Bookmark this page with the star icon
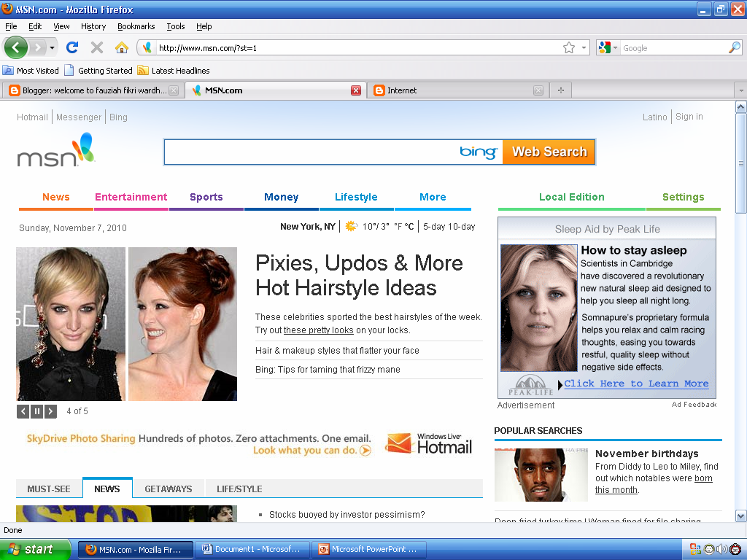This screenshot has width=747, height=560. click(x=569, y=47)
